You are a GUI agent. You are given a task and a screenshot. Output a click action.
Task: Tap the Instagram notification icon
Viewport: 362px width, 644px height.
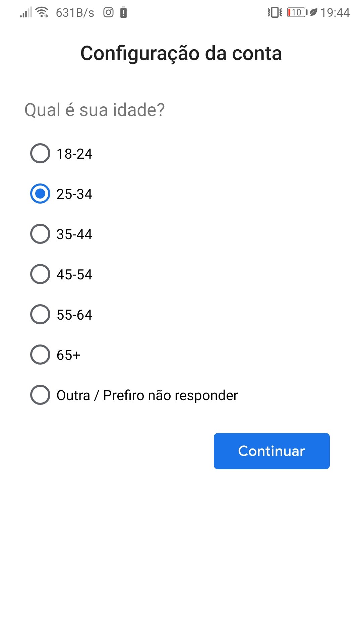108,12
